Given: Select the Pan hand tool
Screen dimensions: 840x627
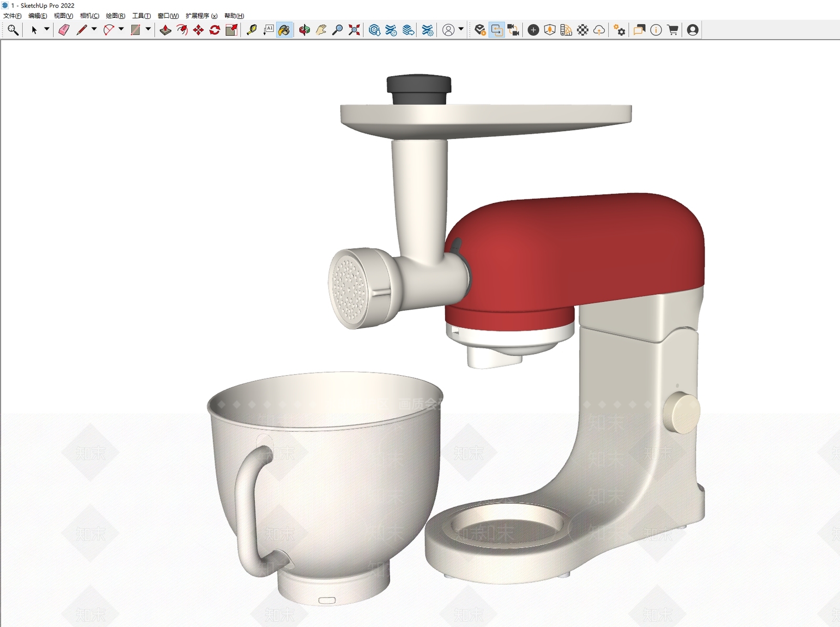Looking at the screenshot, I should tap(321, 30).
